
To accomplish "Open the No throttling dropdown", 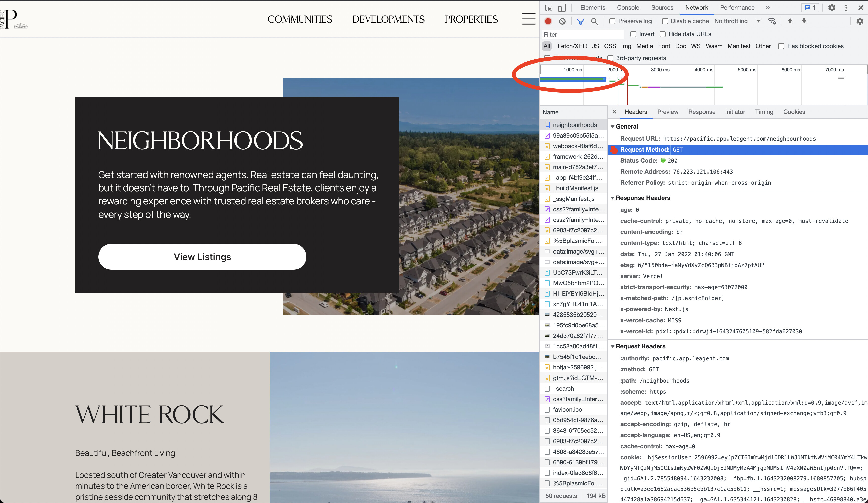I will (737, 21).
